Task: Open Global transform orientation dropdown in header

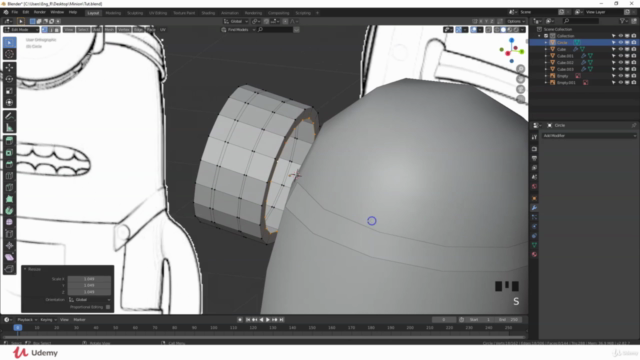Action: click(236, 21)
